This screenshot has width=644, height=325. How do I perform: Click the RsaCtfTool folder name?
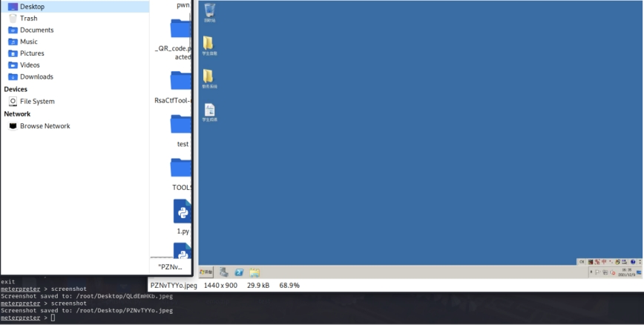click(x=172, y=100)
